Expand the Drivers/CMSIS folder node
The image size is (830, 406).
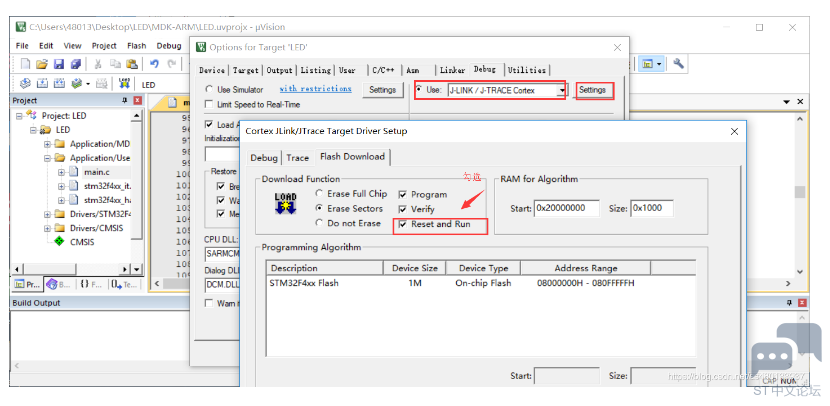(x=47, y=228)
